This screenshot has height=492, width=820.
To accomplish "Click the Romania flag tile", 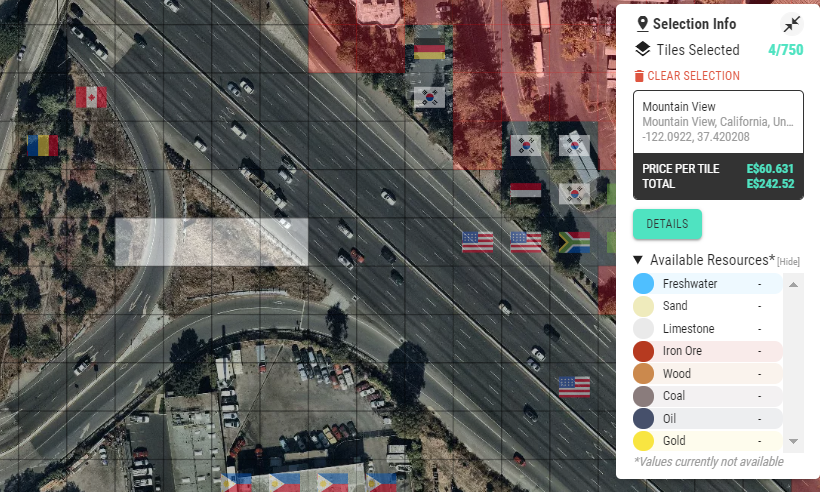I will click(43, 145).
